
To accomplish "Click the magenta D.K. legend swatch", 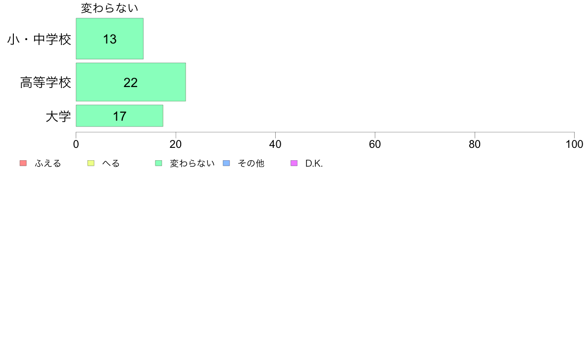I will tap(294, 163).
